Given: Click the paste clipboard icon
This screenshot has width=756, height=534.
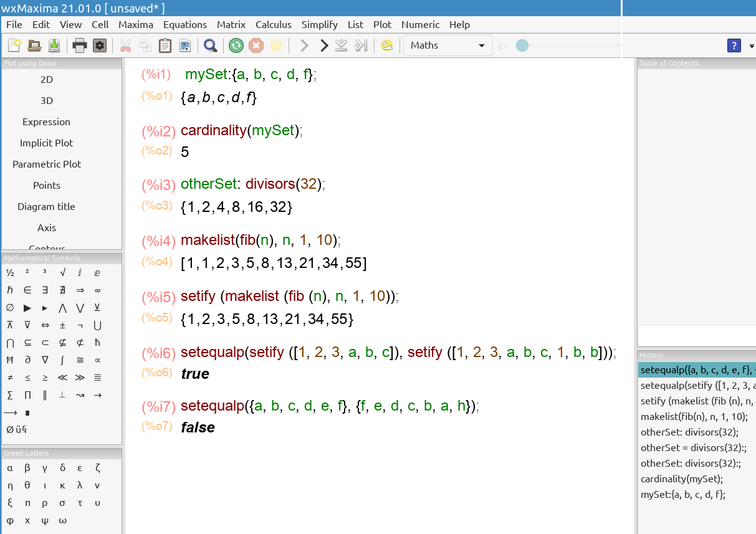Looking at the screenshot, I should 165,45.
